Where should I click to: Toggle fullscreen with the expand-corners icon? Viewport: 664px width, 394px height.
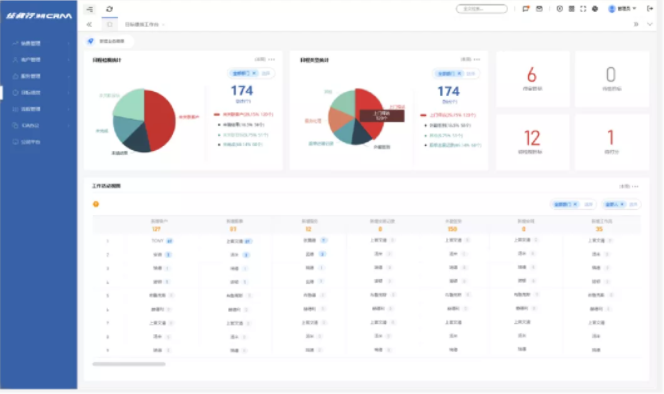tap(583, 8)
